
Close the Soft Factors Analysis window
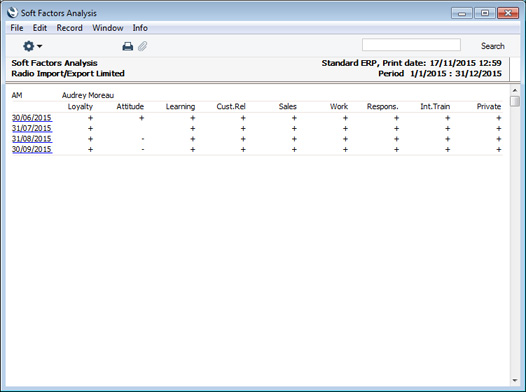tap(508, 13)
